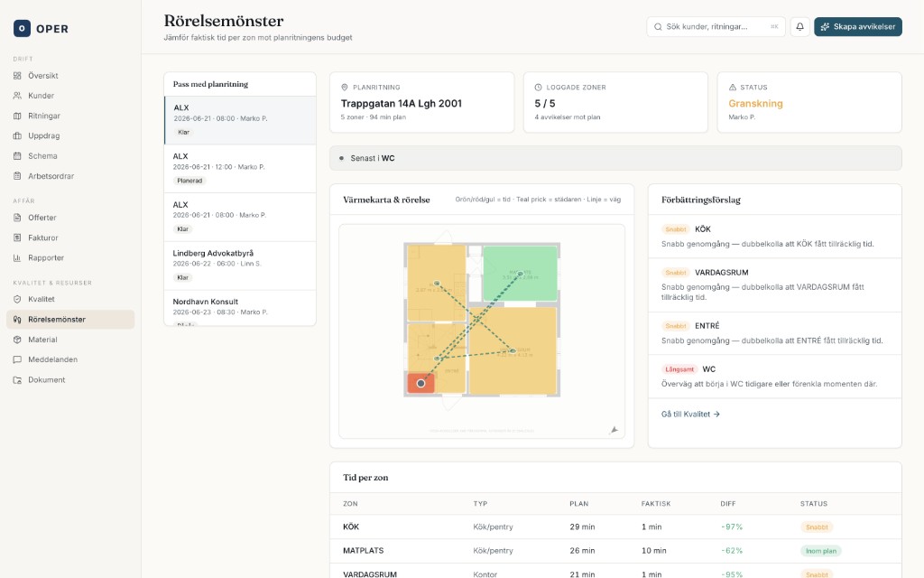This screenshot has width=924, height=578.
Task: Follow the Gå till Kvalitet link
Action: (x=690, y=414)
